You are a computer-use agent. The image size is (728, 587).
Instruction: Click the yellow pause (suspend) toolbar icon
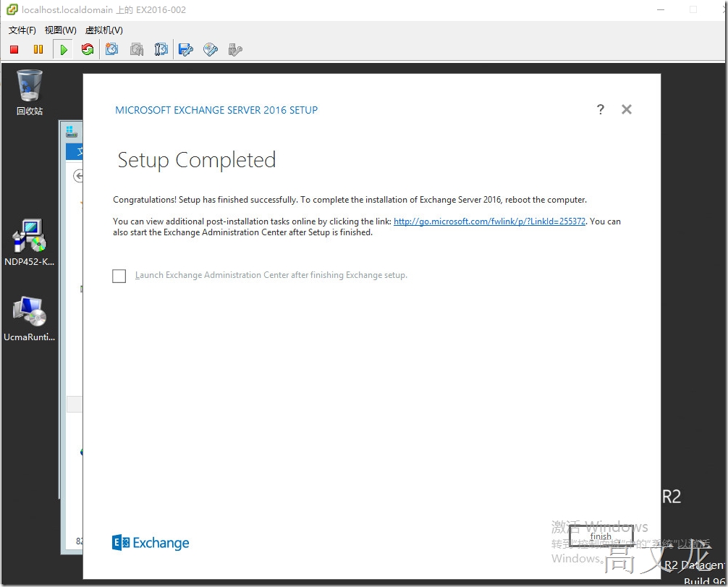pyautogui.click(x=38, y=49)
